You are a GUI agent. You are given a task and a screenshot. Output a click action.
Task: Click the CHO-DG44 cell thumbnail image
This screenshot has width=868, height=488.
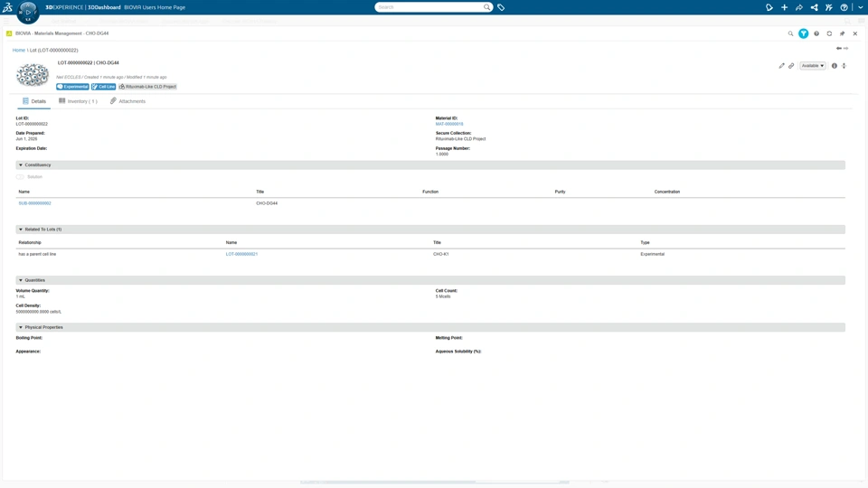point(33,75)
